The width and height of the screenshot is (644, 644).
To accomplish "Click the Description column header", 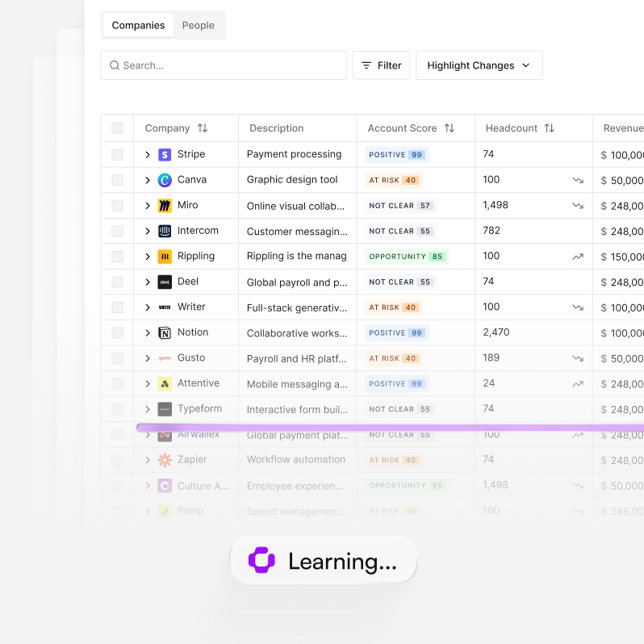I will [277, 128].
